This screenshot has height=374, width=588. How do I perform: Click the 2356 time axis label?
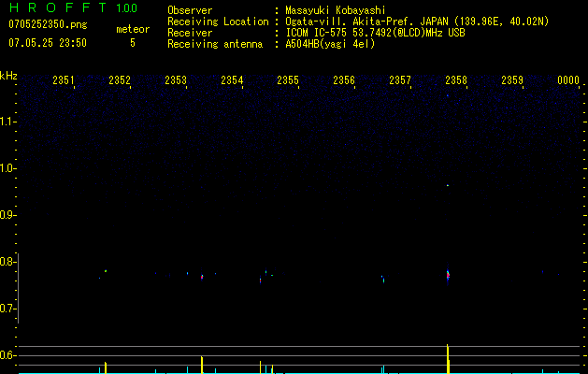[344, 79]
